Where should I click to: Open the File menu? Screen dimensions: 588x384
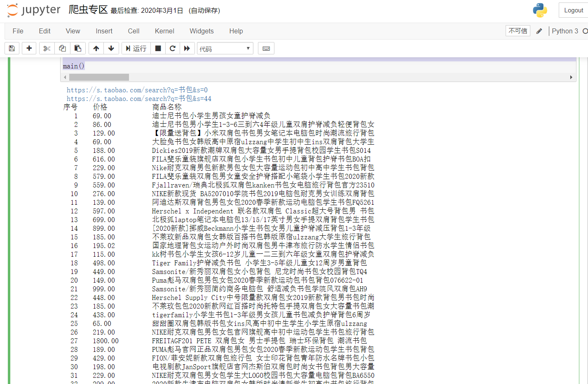[x=18, y=31]
